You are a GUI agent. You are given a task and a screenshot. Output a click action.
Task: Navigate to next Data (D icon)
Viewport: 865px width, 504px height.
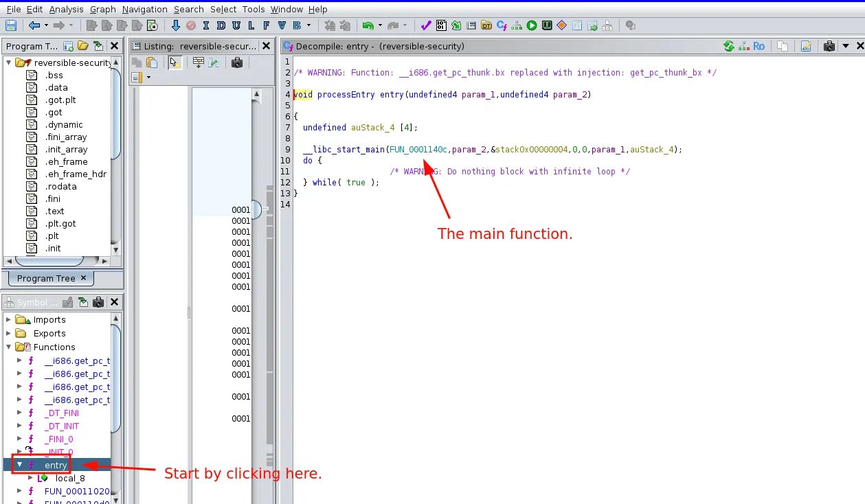(x=221, y=25)
